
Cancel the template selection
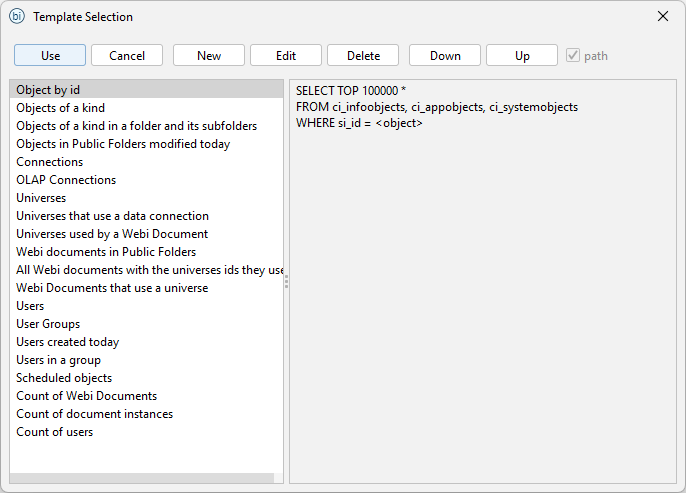coord(127,56)
